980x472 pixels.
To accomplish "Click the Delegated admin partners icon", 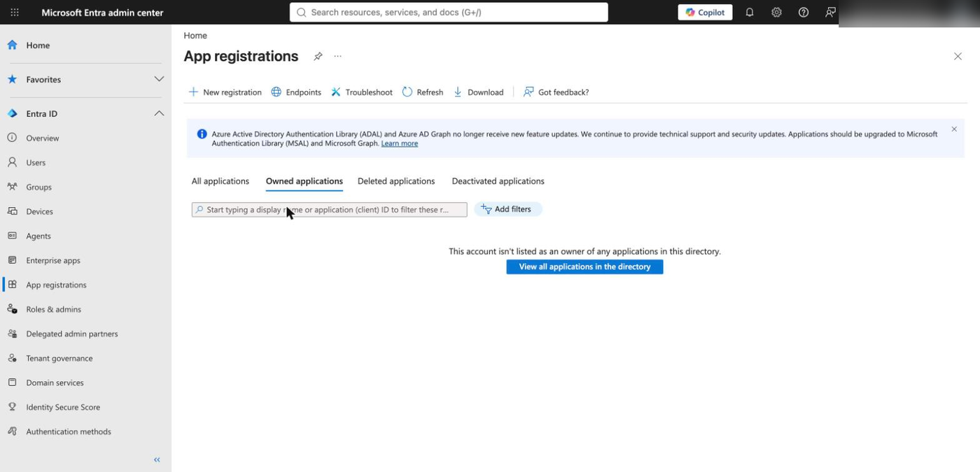I will [13, 334].
